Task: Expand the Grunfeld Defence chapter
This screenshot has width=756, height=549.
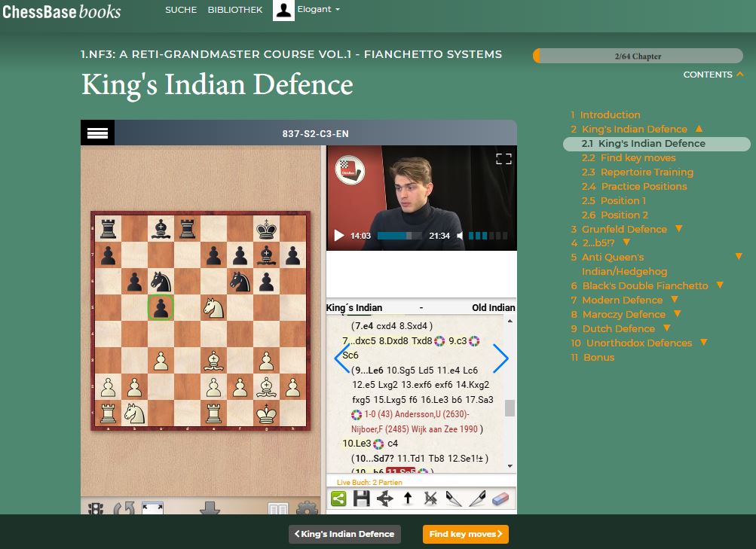Action: click(x=678, y=229)
